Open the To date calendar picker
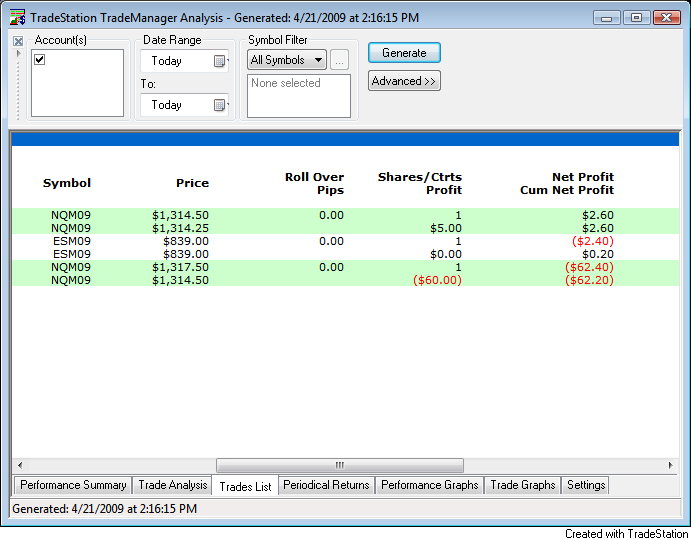691x540 pixels. coord(220,105)
